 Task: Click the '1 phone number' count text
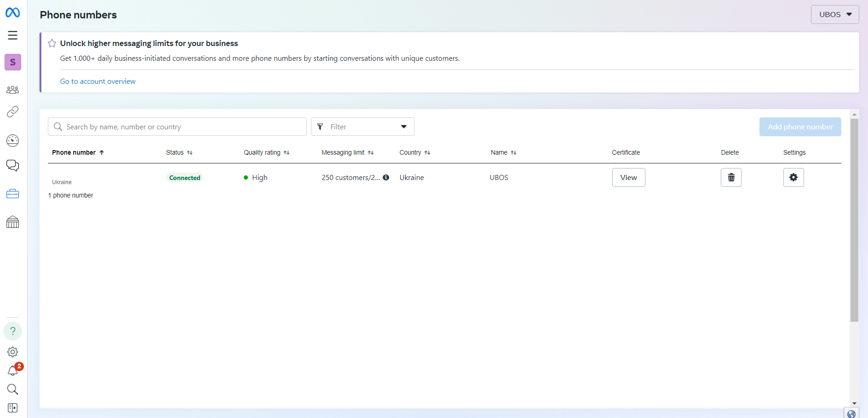[x=71, y=195]
